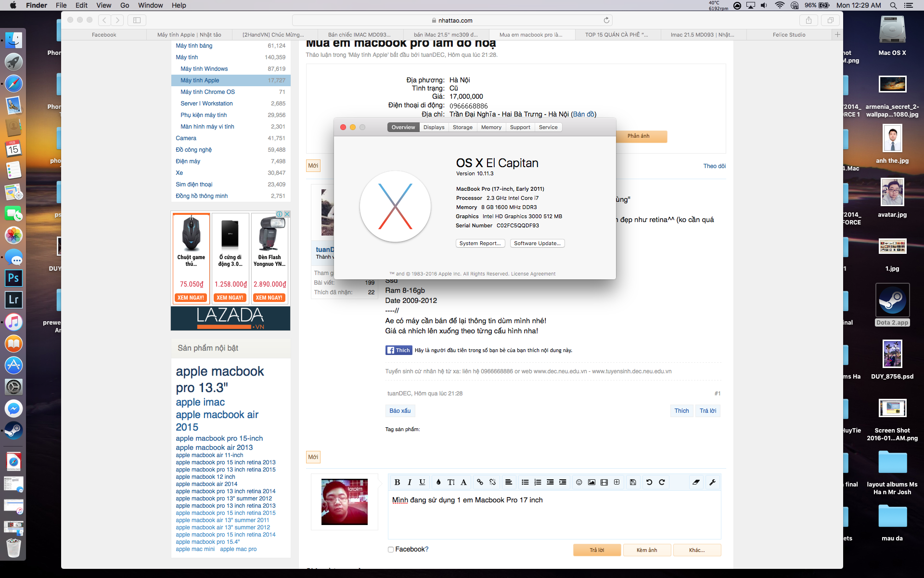Click the ordered list icon
This screenshot has height=578, width=924.
[x=538, y=482]
